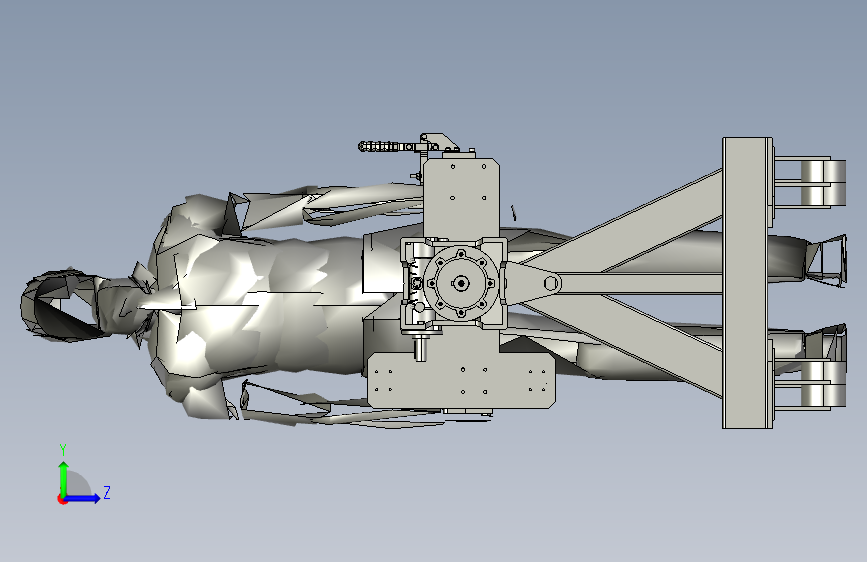Select the upper roller wheel at right end
Image resolution: width=867 pixels, height=562 pixels.
(823, 182)
